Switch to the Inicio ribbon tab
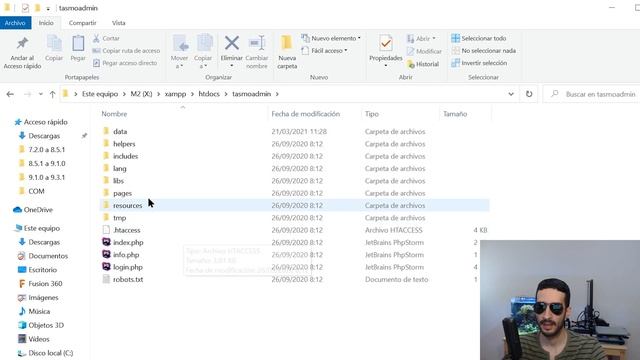 click(46, 23)
